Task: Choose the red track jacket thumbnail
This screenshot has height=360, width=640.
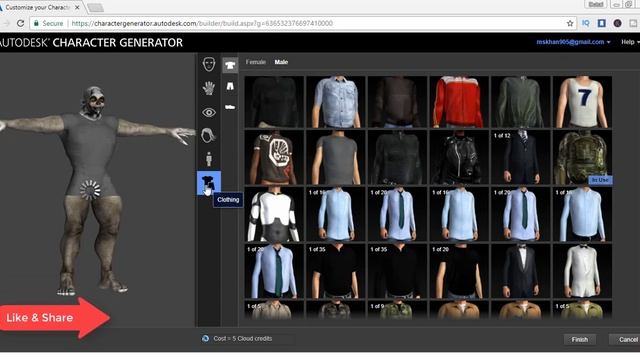Action: pyautogui.click(x=459, y=102)
